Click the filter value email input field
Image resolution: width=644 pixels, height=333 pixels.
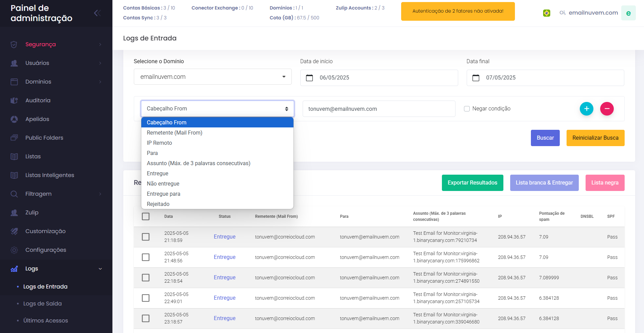(378, 109)
